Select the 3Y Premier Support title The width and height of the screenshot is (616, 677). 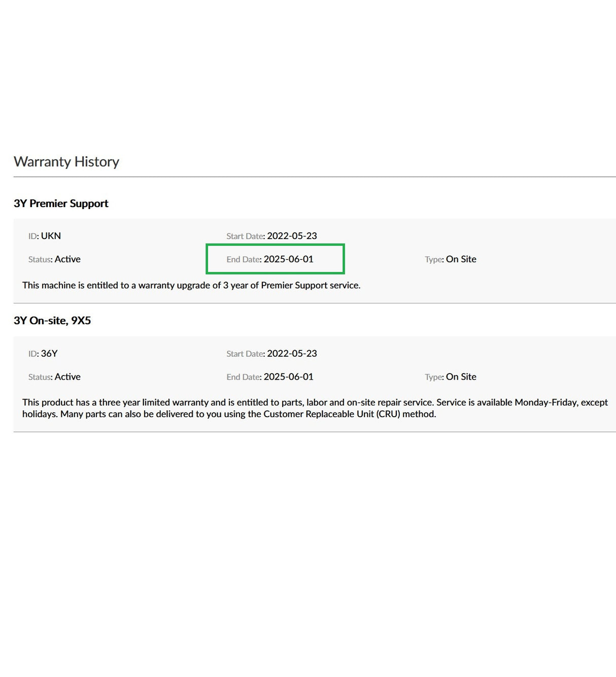(x=61, y=204)
